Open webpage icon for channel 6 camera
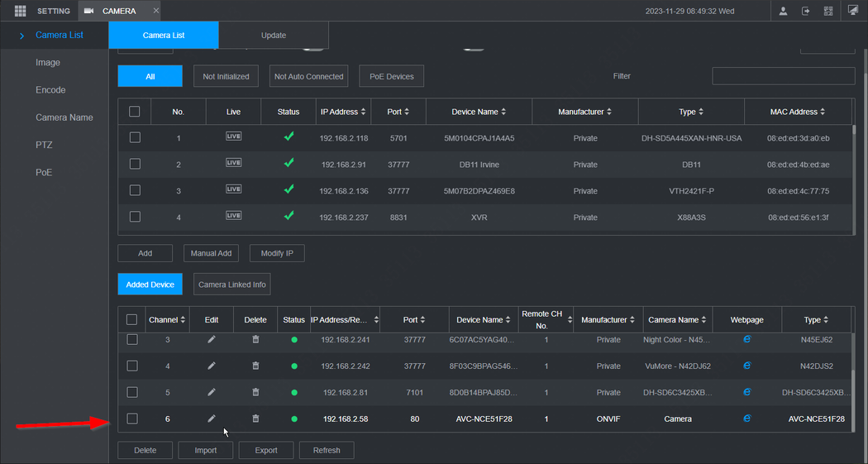 746,419
